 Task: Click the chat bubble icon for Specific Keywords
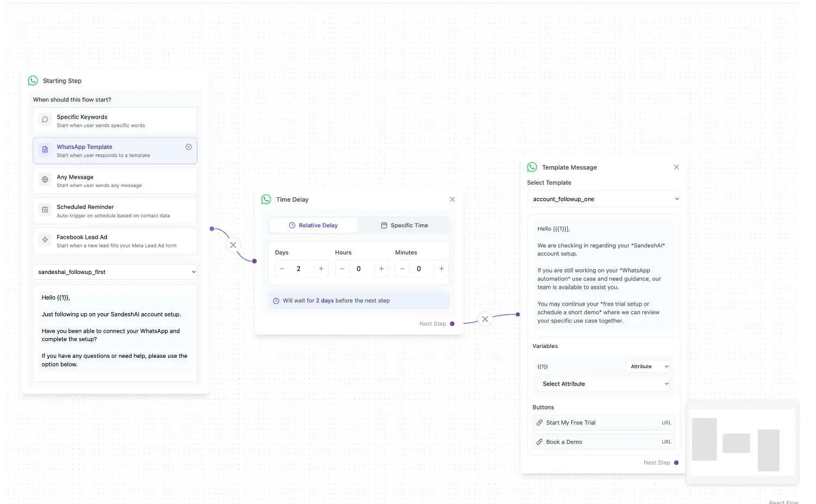[x=45, y=120]
